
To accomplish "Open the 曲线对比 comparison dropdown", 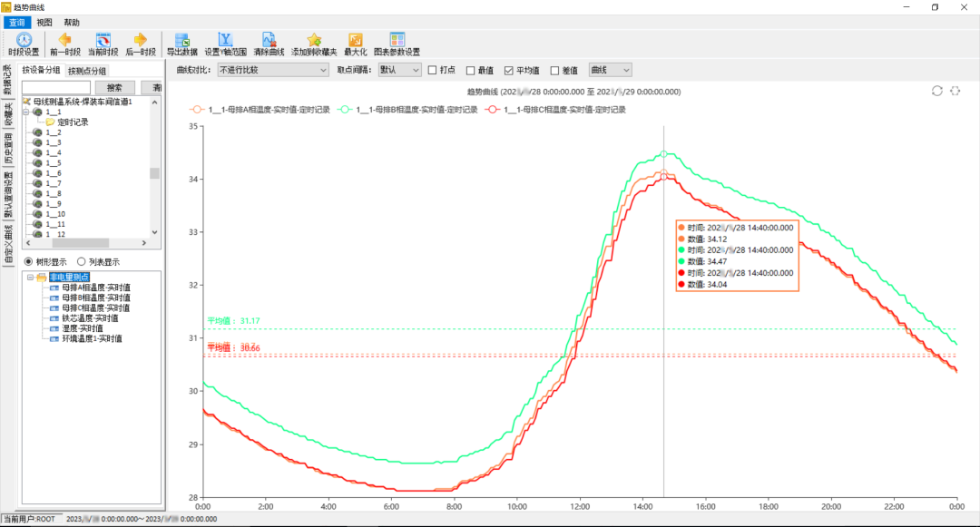I will coord(272,70).
